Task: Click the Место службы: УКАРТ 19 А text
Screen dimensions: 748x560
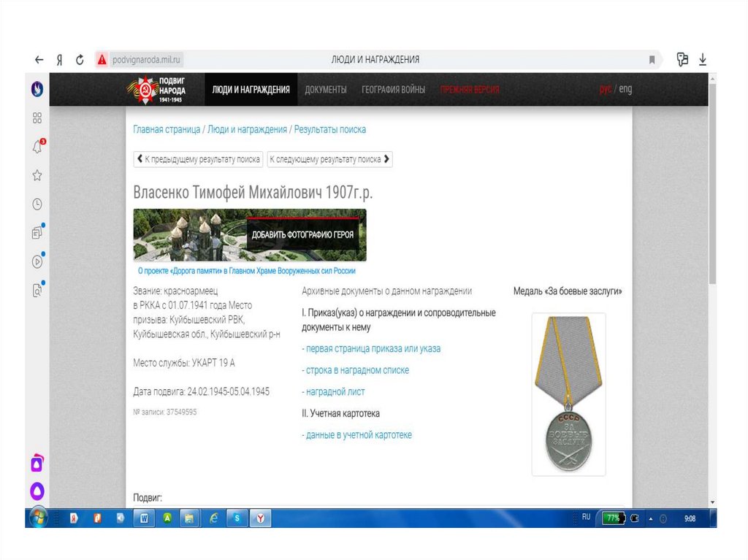Action: tap(184, 363)
